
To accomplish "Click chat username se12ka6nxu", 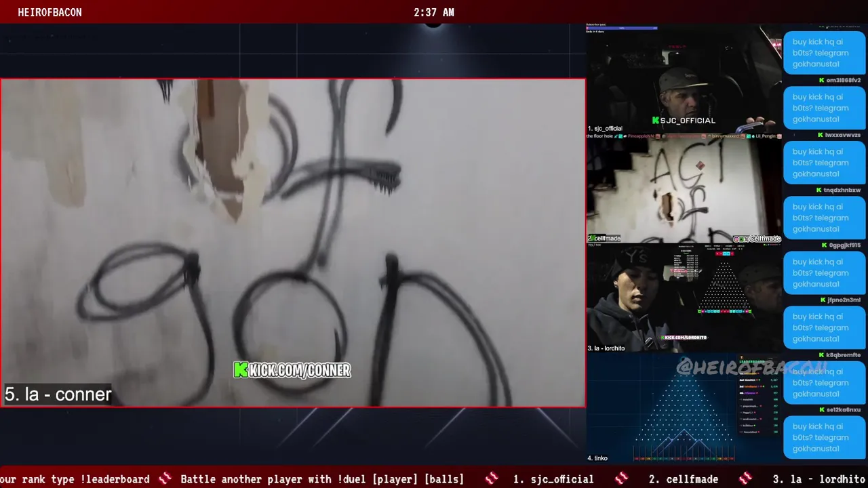I will click(844, 410).
